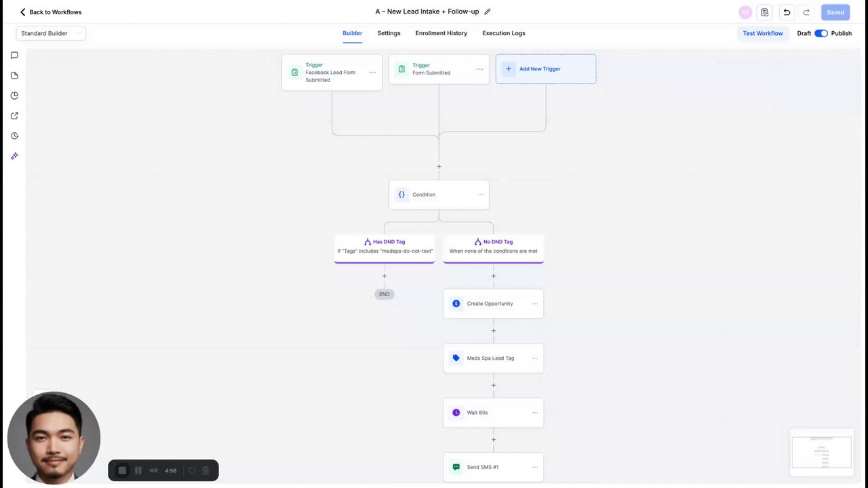Click the purple AI sparkle icon in sidebar
Viewport: 868px width, 488px height.
tap(14, 156)
